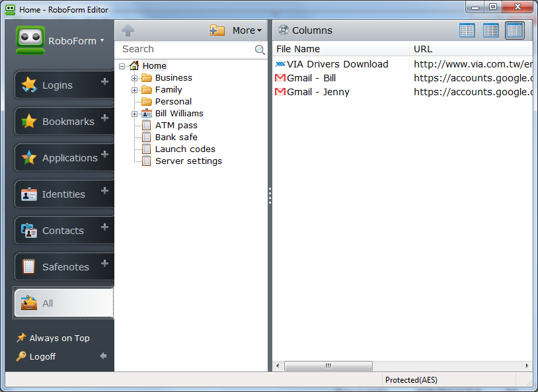Click the up-level arrow icon
Viewport: 538px width, 392px height.
point(128,30)
